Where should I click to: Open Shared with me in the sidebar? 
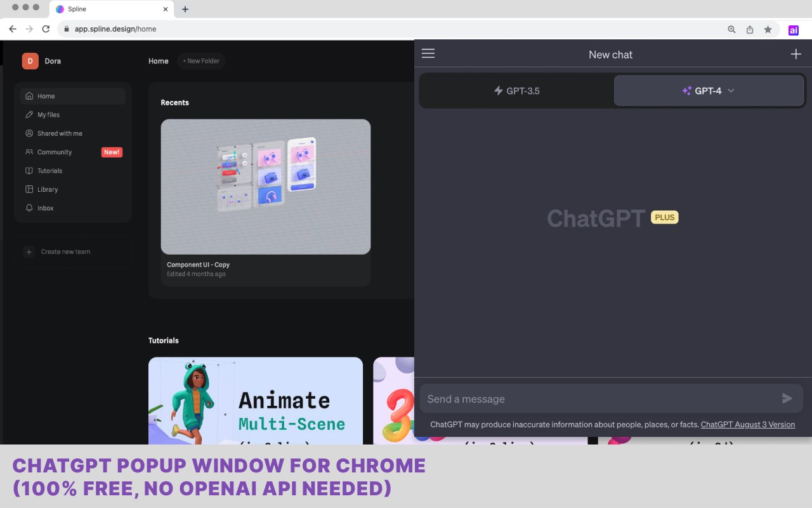(x=73, y=133)
